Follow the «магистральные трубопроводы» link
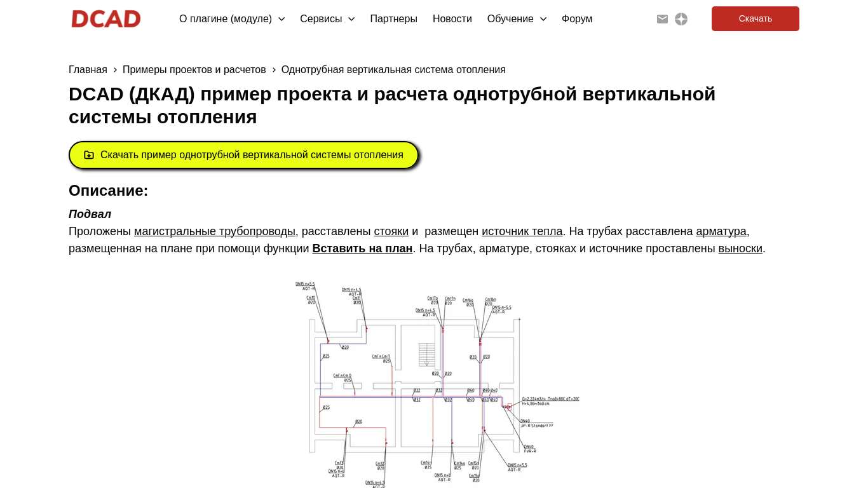 (x=215, y=231)
